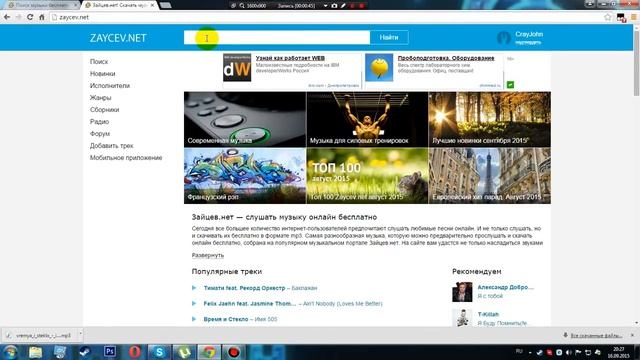The height and width of the screenshot is (360, 640).
Task: Open Лучшие новинки сентября 2015 tile
Action: coord(489,119)
